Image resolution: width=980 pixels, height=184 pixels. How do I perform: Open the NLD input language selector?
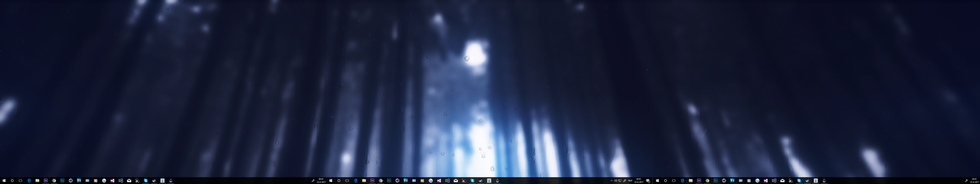[x=630, y=181]
